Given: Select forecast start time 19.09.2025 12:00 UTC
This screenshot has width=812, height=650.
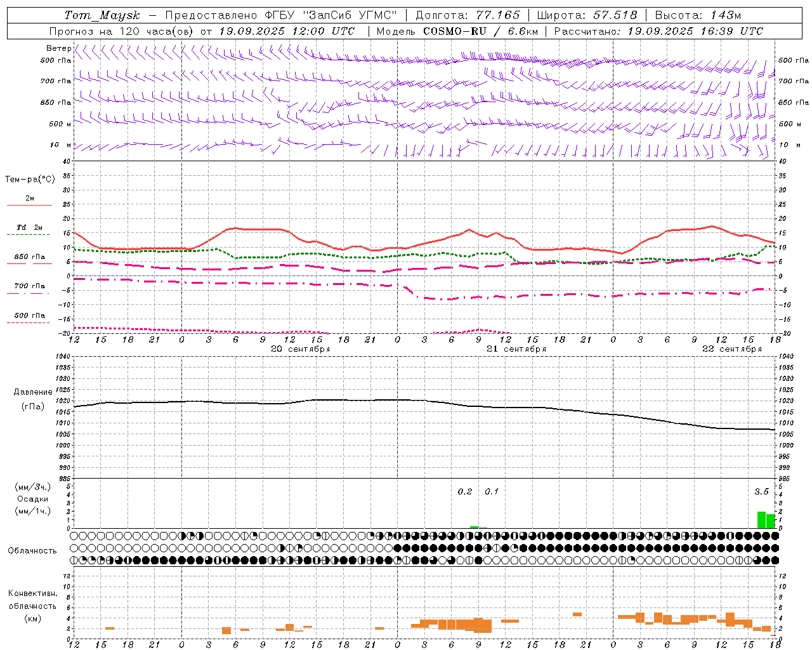Looking at the screenshot, I should (287, 31).
